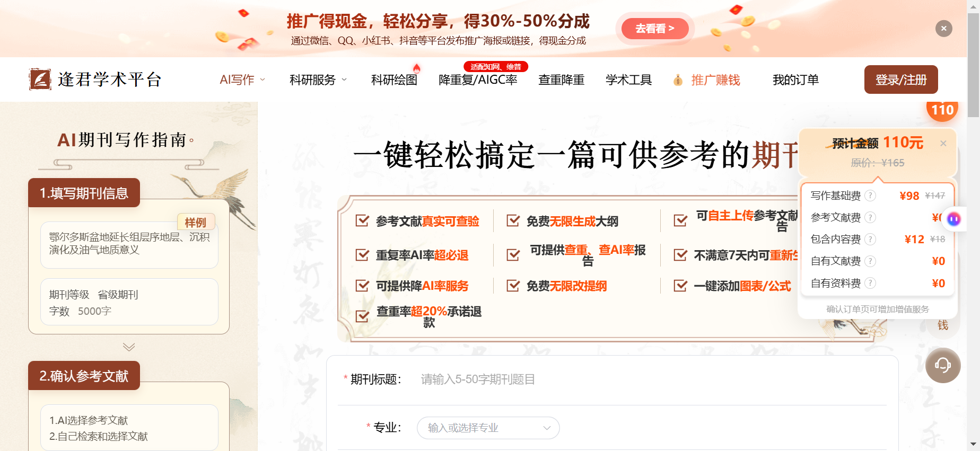Screen dimensions: 980x451
Task: Click sample title 鄂尔多斯盆地延长组层序地层
Action: click(x=129, y=243)
